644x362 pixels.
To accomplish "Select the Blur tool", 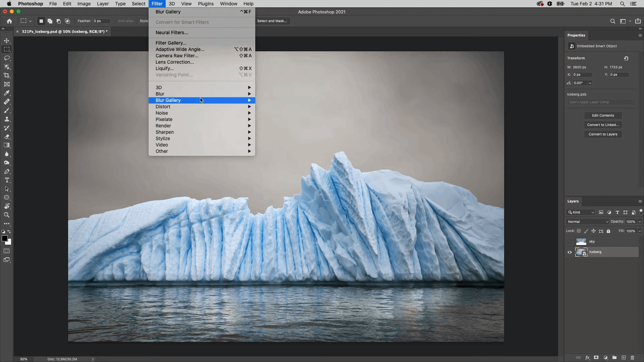I will pyautogui.click(x=7, y=154).
